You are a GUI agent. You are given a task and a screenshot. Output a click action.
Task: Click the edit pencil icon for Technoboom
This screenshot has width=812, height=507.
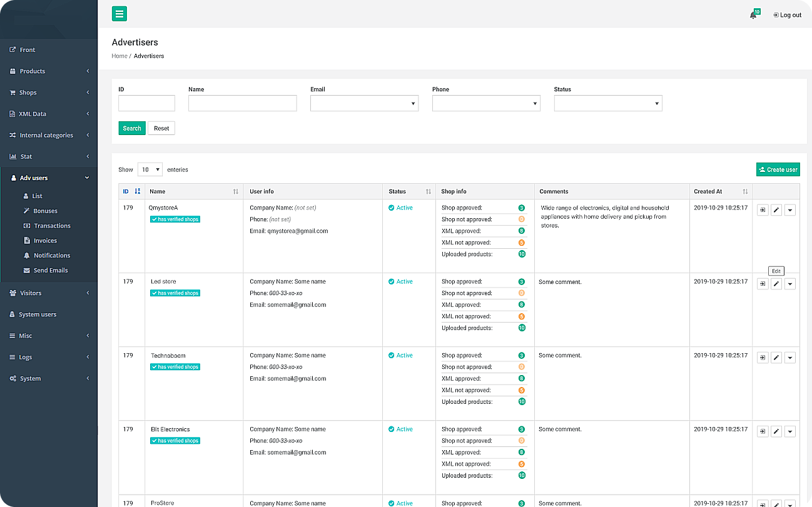pyautogui.click(x=776, y=358)
